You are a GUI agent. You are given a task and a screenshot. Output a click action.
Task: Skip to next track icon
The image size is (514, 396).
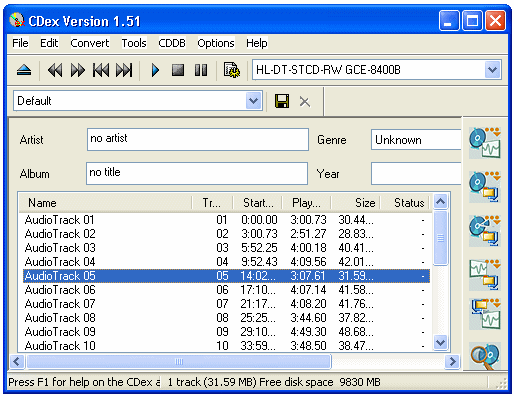[124, 70]
